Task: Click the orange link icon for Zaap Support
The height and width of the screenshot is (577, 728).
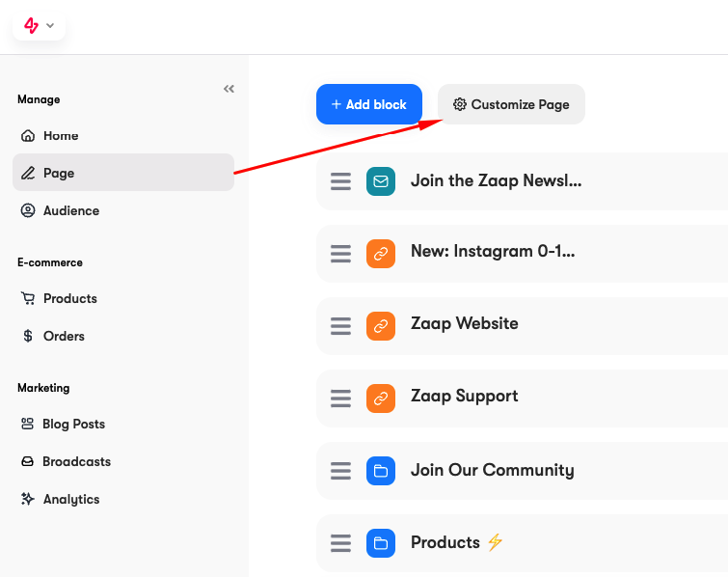Action: 381,398
